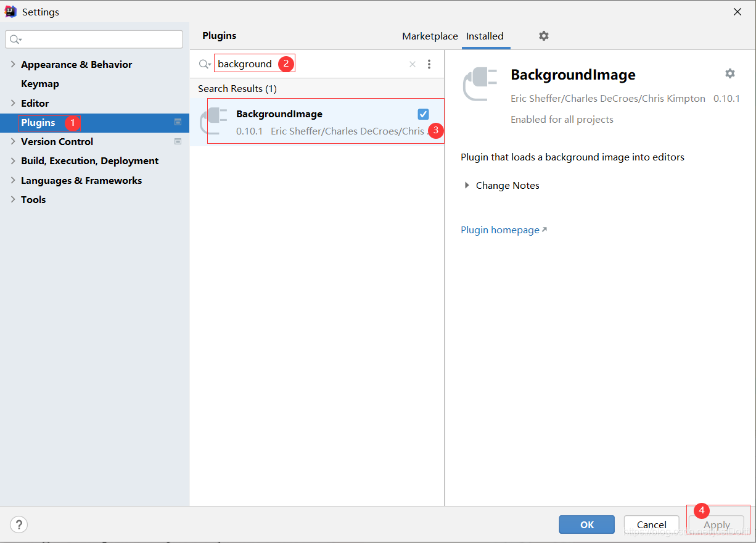This screenshot has width=756, height=543.
Task: Click the Plugins heading above the tabs
Action: coord(219,35)
